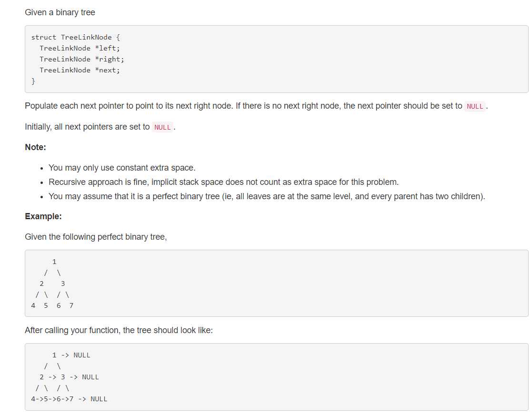Click 'Given the following perfect binary tree' text

(x=96, y=237)
